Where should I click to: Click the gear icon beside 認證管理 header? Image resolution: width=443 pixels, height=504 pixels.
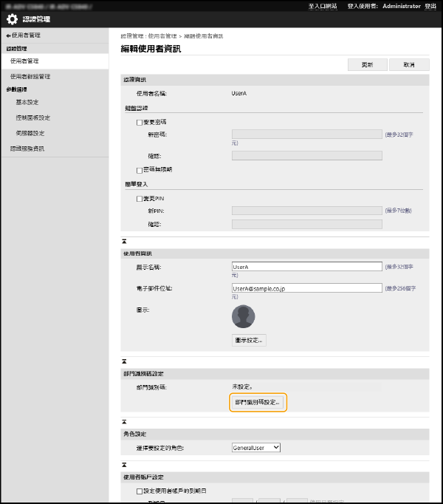pyautogui.click(x=12, y=18)
